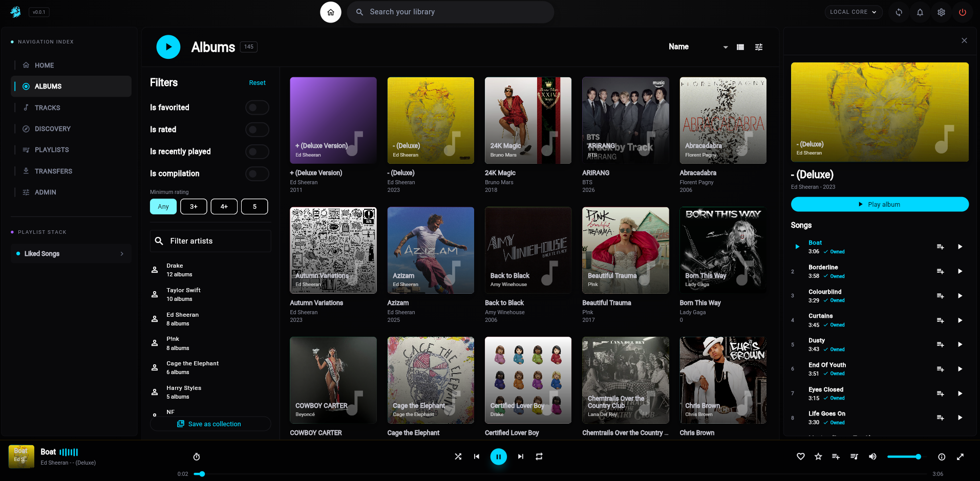The width and height of the screenshot is (980, 481).
Task: Open the 24K Magic album cover
Action: pyautogui.click(x=528, y=120)
